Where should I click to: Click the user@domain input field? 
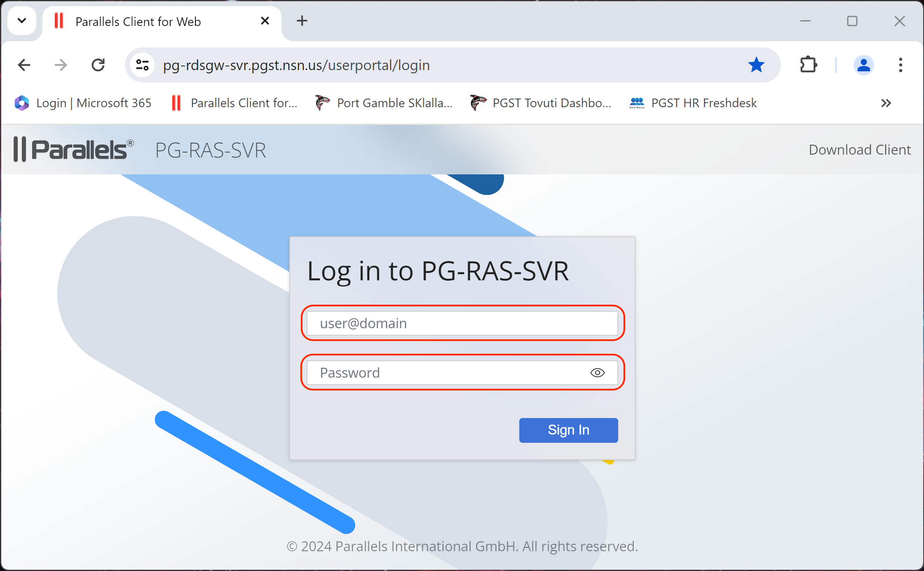[x=462, y=323]
